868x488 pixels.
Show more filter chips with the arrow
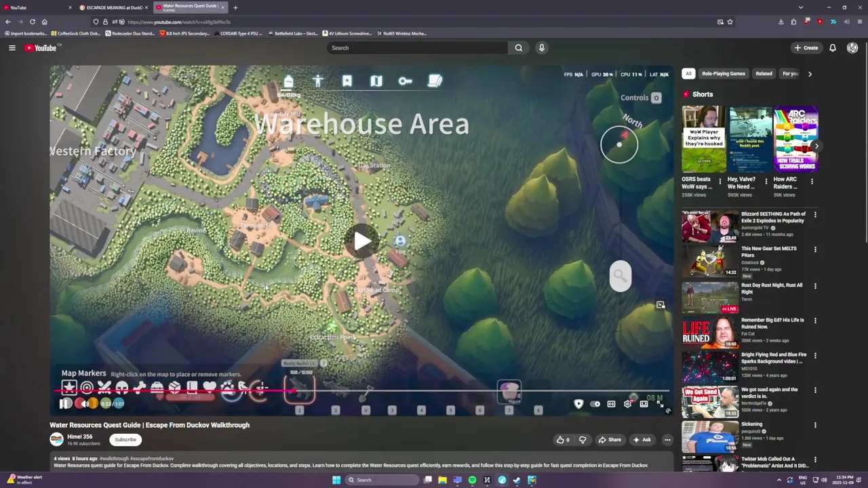810,74
